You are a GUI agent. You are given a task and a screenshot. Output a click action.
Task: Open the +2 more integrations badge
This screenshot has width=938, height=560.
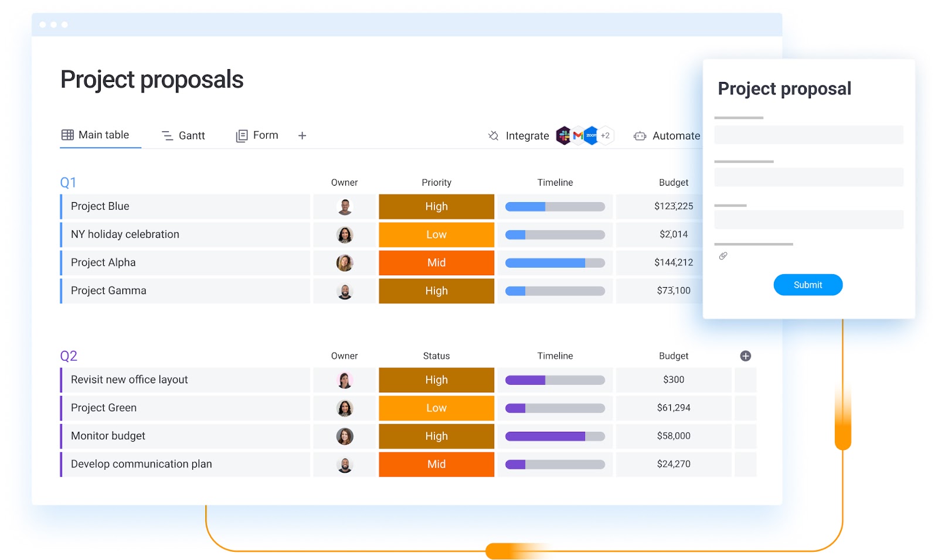point(606,135)
